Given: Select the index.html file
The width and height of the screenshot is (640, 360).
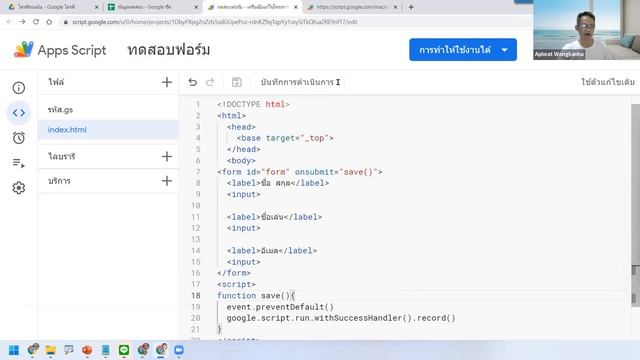Looking at the screenshot, I should point(108,129).
